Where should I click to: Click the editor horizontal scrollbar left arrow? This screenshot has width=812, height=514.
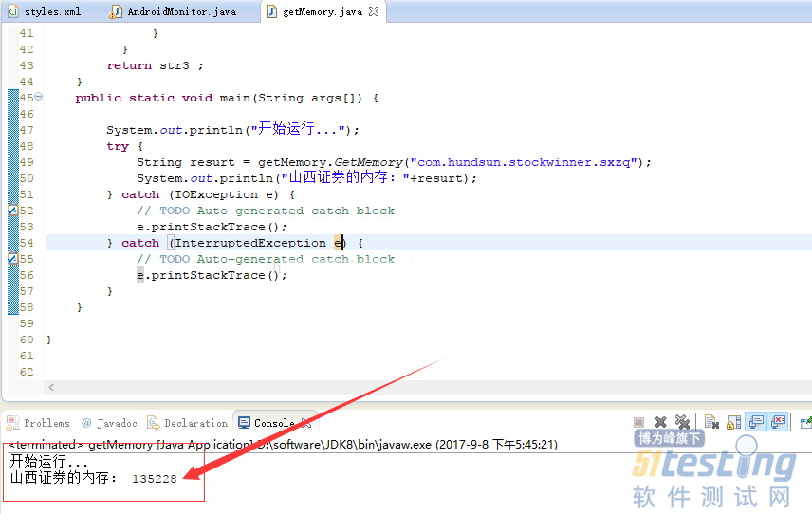51,387
